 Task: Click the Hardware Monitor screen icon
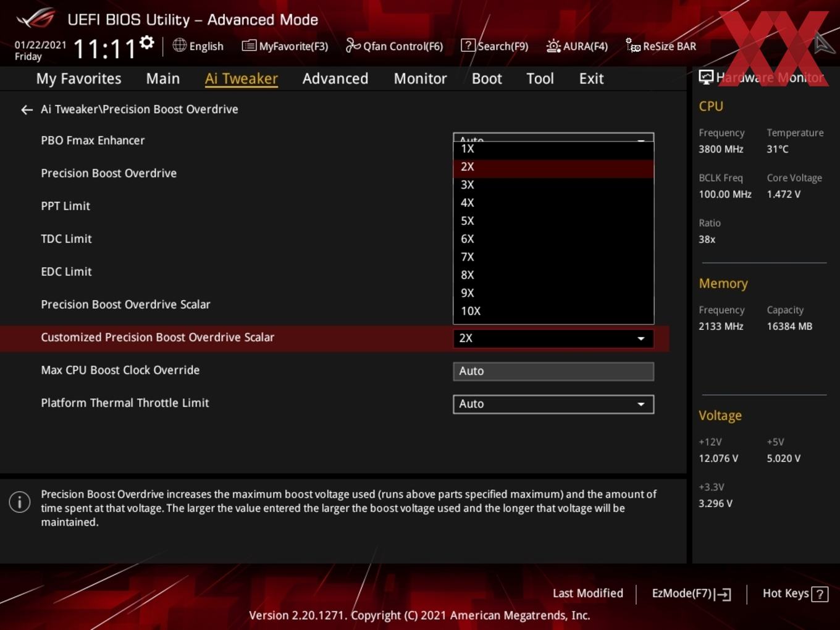pos(706,77)
